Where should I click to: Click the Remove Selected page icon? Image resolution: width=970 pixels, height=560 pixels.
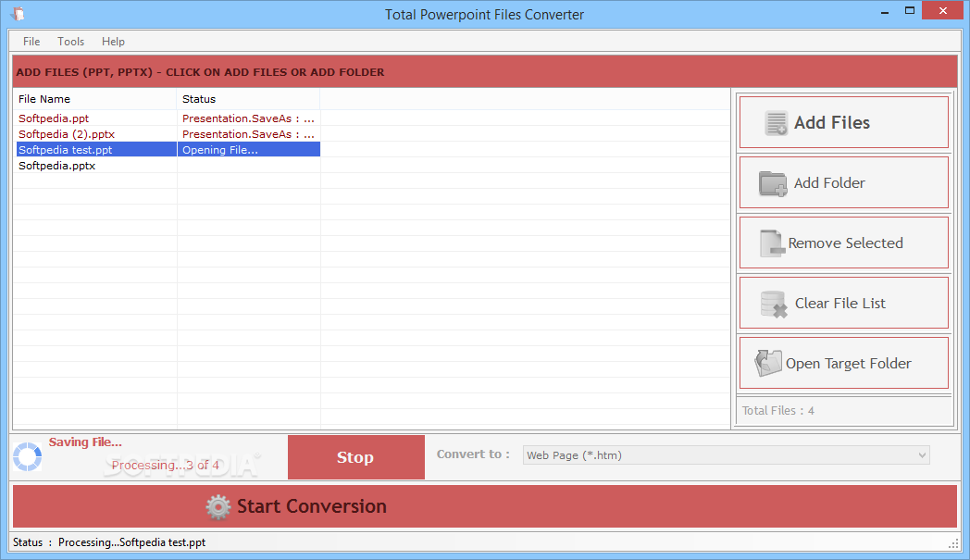coord(771,243)
